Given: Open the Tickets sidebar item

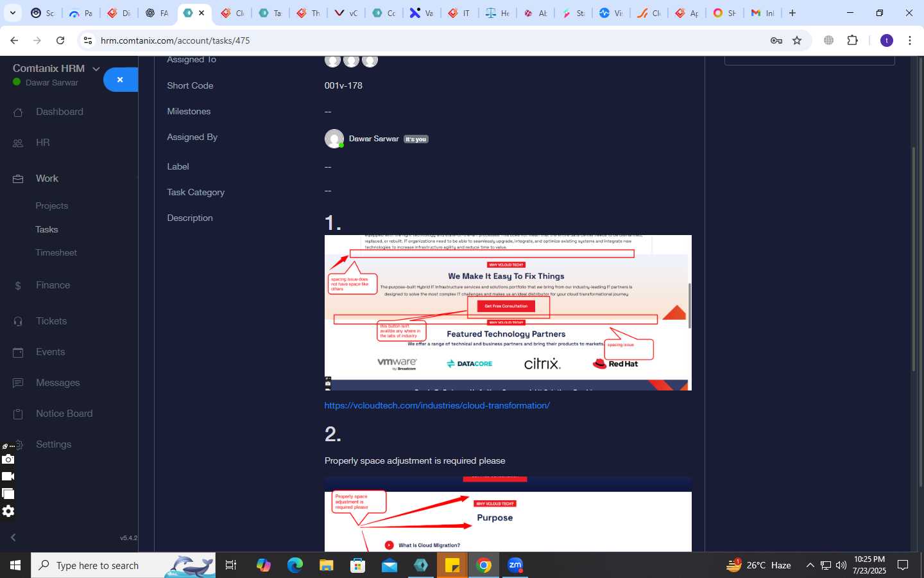Looking at the screenshot, I should tap(51, 321).
